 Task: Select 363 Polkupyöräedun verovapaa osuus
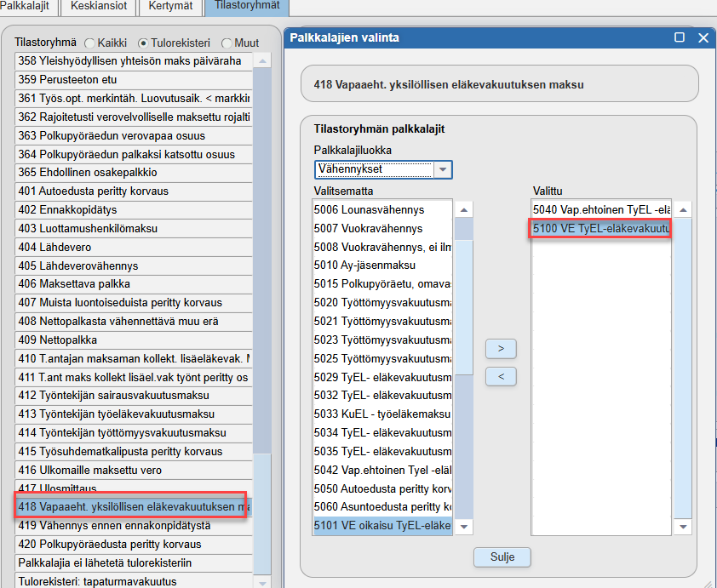pos(134,135)
